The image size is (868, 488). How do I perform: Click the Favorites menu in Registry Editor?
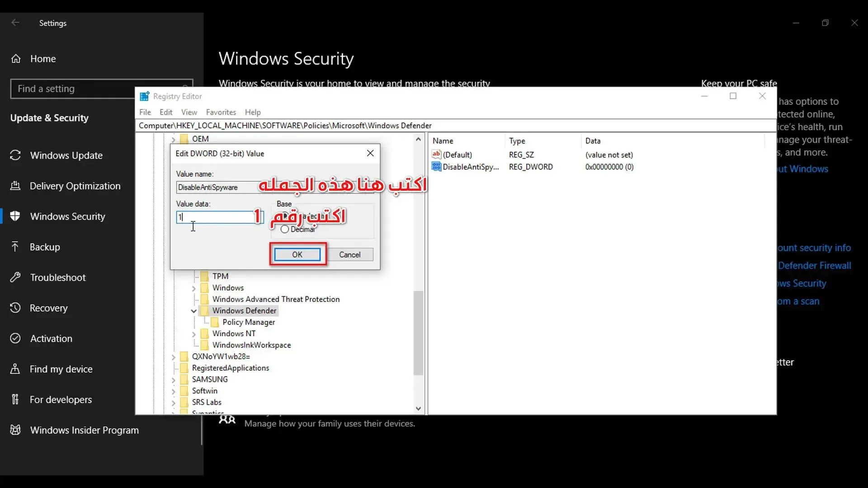(221, 112)
